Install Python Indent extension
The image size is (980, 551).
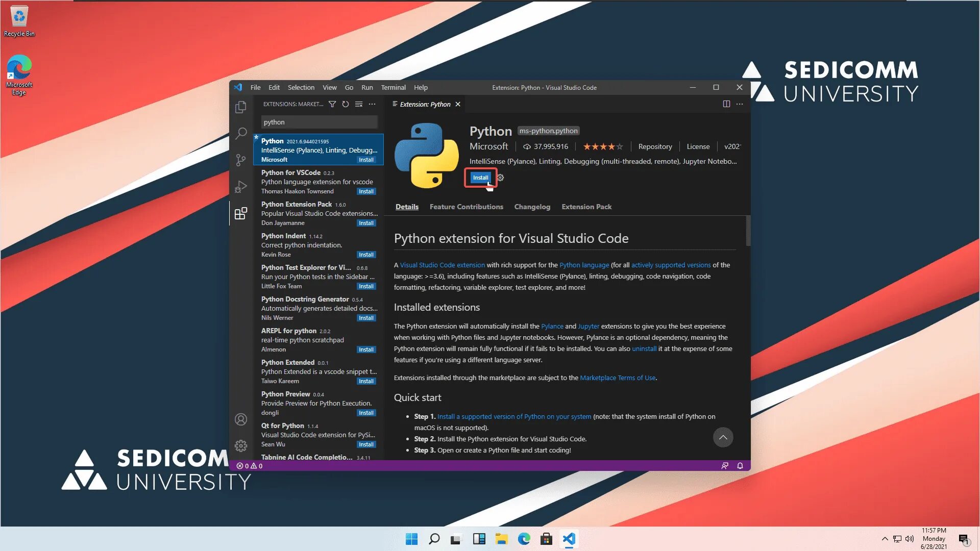pos(366,255)
